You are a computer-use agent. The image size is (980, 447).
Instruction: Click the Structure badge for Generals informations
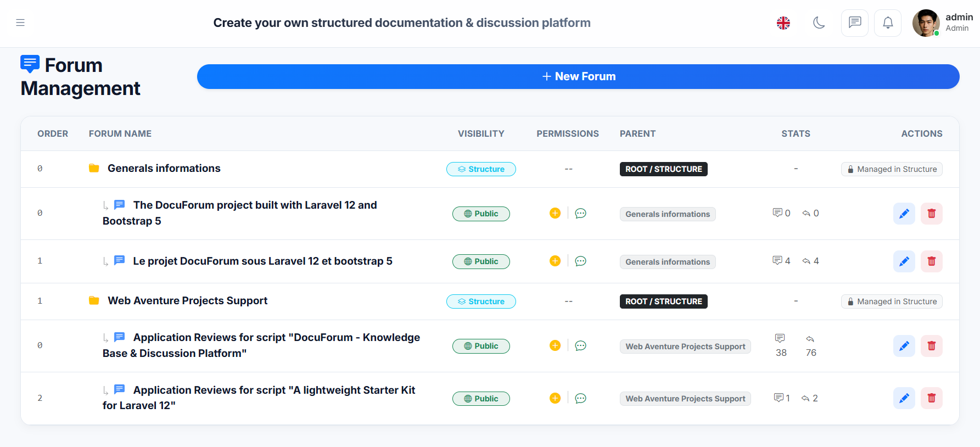pyautogui.click(x=481, y=169)
